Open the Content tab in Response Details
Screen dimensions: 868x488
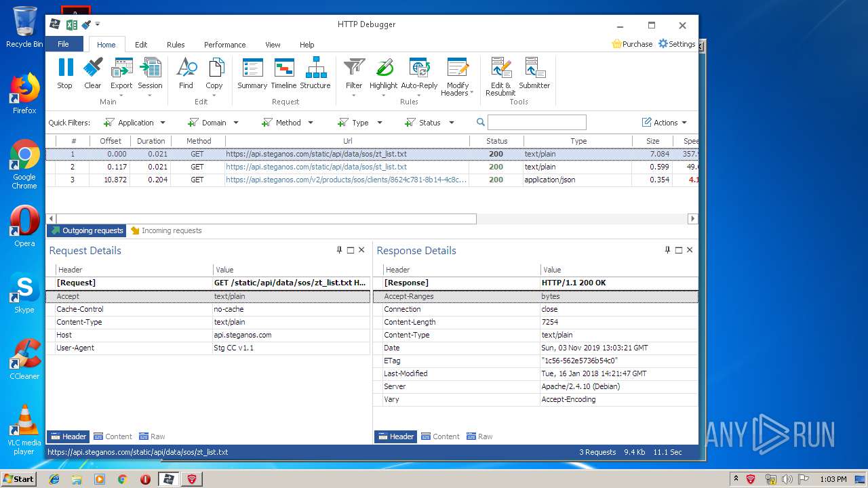(440, 436)
